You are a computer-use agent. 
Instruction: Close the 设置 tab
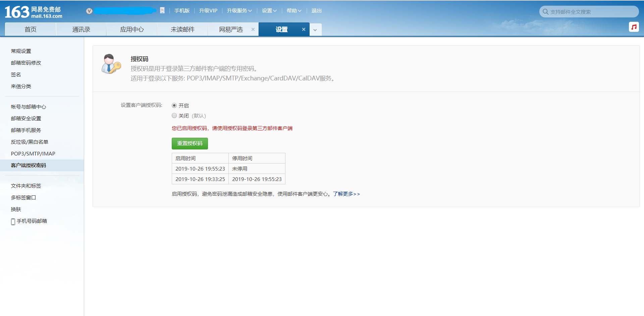(x=304, y=29)
